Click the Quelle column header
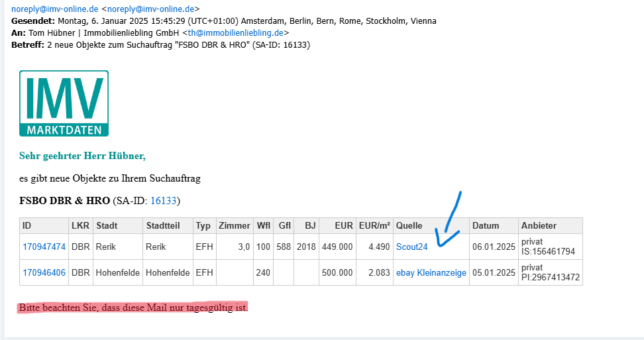The height and width of the screenshot is (340, 644). pyautogui.click(x=409, y=226)
